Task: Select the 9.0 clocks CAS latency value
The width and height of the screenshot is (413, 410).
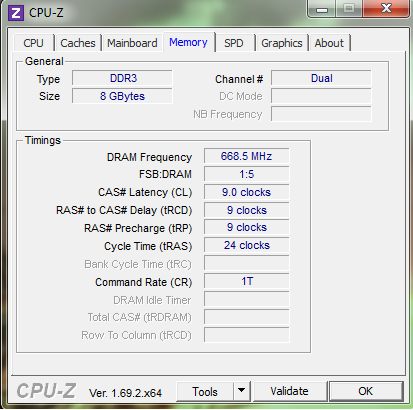Action: (247, 192)
